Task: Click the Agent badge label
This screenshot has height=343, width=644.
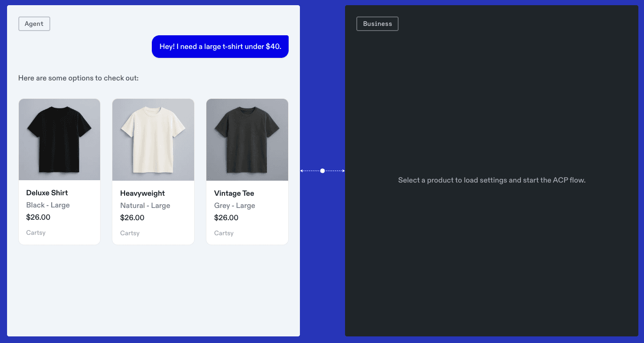Action: tap(34, 24)
